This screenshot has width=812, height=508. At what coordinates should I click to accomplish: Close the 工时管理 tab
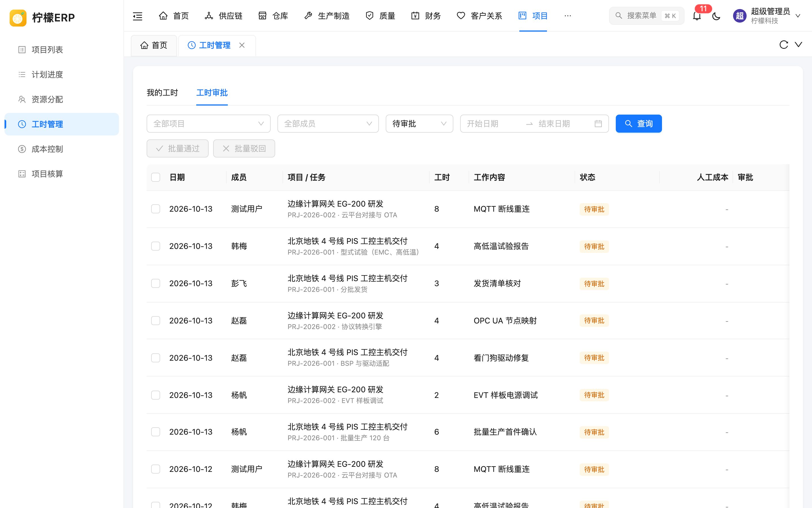click(242, 45)
